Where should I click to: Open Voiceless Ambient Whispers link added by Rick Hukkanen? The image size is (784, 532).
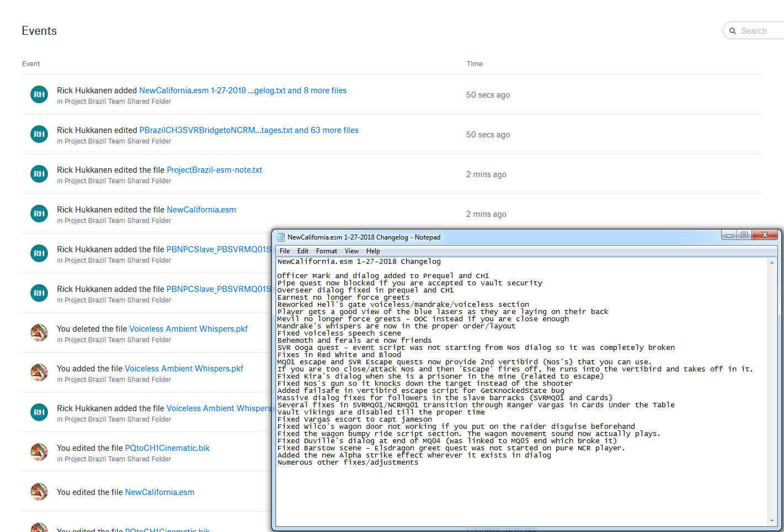(219, 408)
